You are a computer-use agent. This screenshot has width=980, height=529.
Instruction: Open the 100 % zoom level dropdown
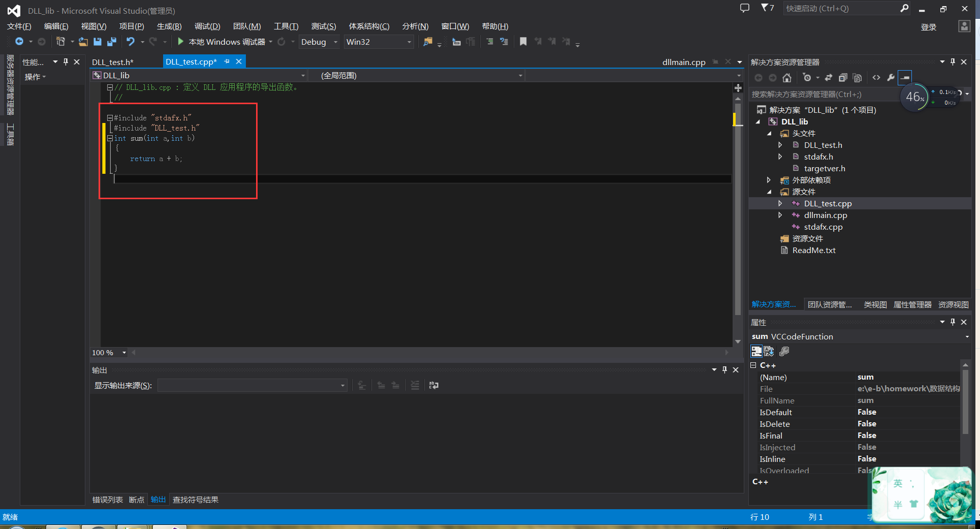pos(109,352)
